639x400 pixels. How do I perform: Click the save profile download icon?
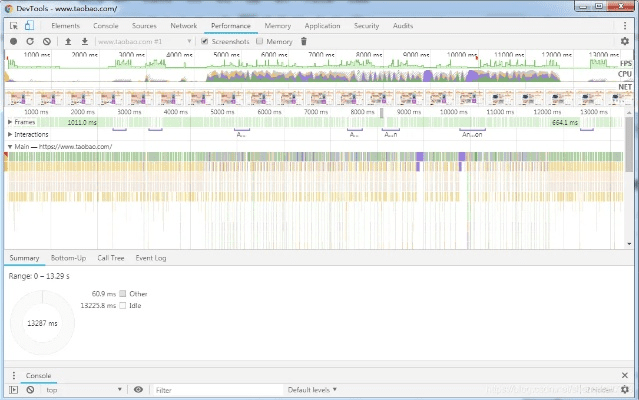click(x=85, y=41)
